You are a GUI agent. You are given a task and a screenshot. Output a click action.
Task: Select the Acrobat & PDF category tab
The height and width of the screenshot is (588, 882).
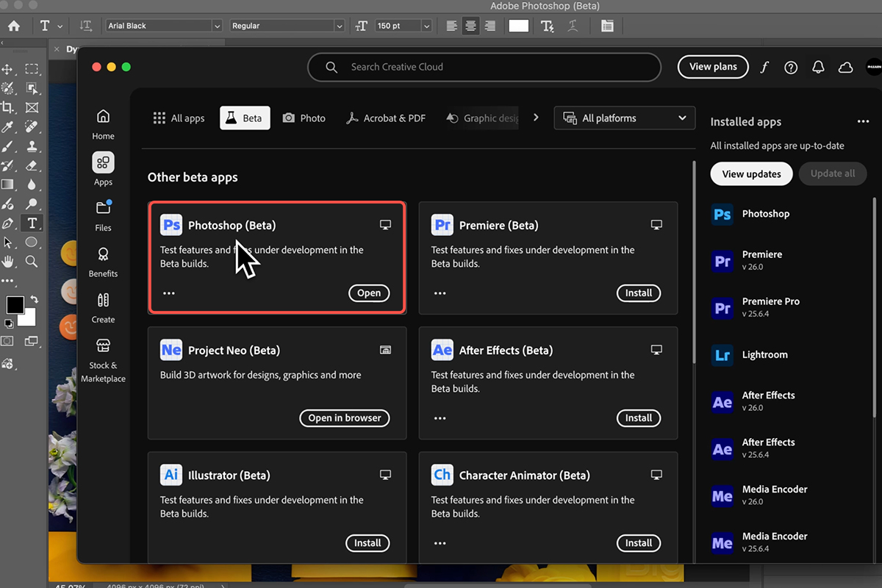386,118
